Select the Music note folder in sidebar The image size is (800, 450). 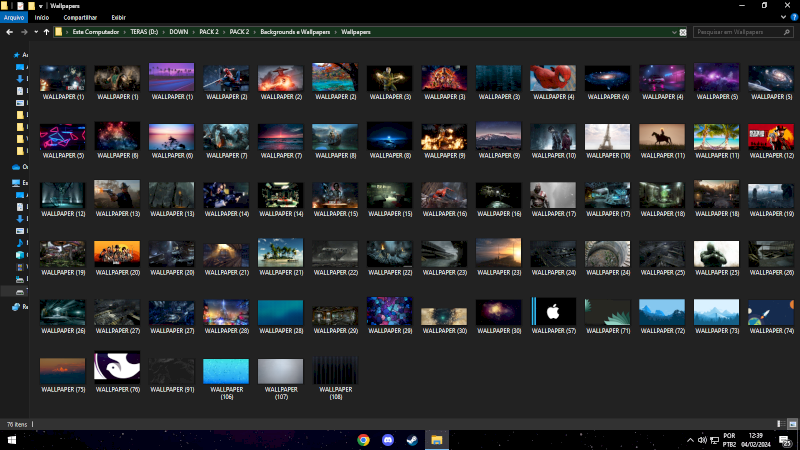(x=20, y=243)
